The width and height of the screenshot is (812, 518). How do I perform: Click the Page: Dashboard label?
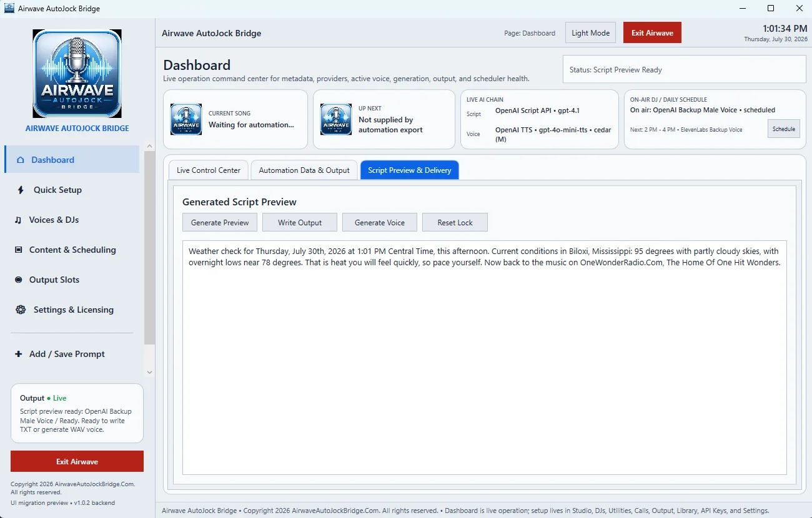(530, 33)
